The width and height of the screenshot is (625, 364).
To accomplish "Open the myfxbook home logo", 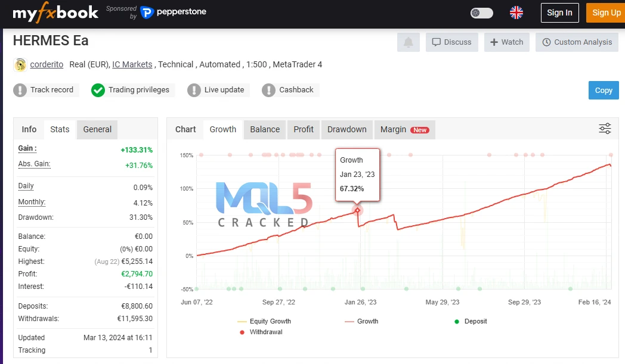I will [55, 13].
